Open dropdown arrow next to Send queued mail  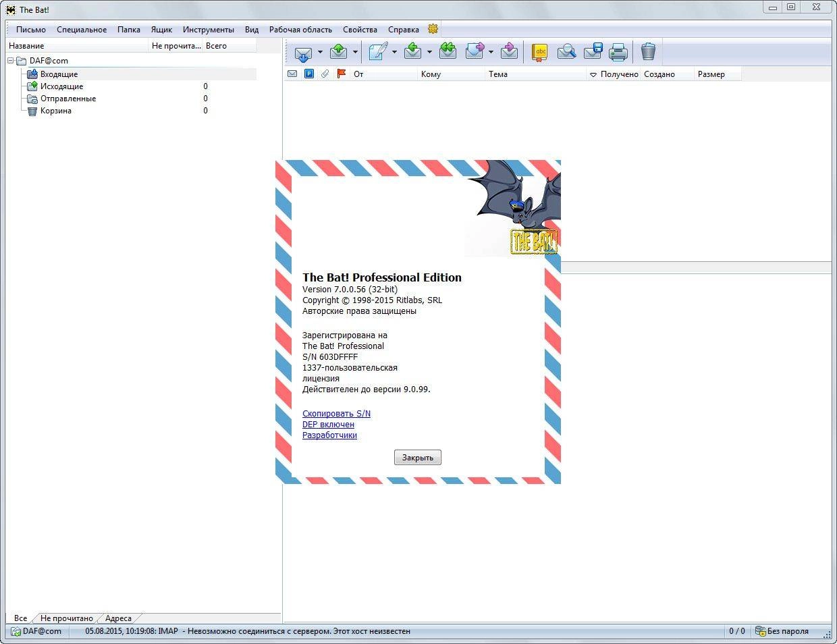[x=354, y=52]
